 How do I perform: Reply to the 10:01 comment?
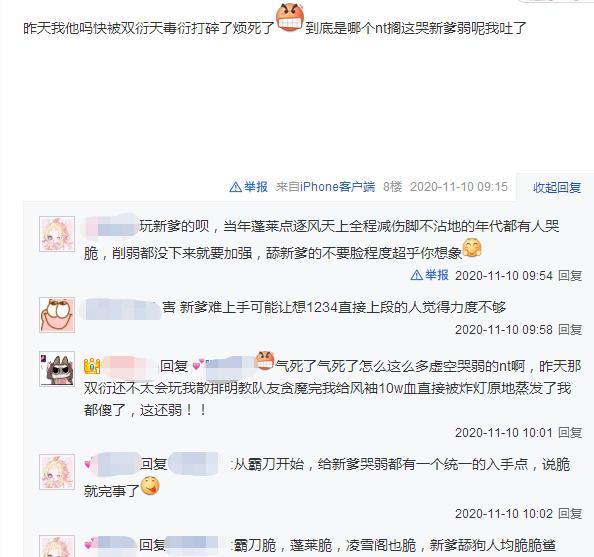point(570,432)
